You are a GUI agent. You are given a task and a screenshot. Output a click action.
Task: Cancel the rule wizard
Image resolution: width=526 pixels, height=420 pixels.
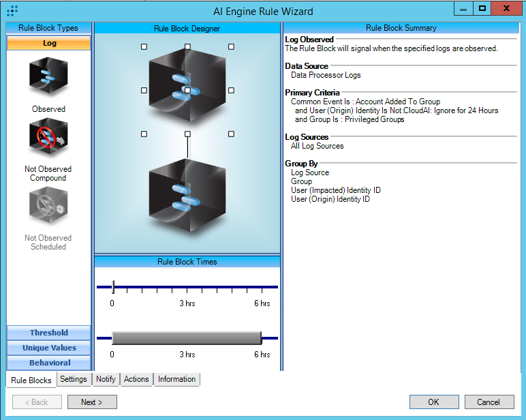pyautogui.click(x=488, y=402)
